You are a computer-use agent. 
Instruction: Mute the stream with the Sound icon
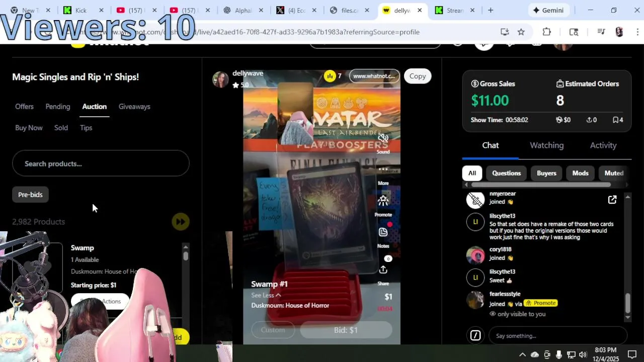(x=383, y=138)
